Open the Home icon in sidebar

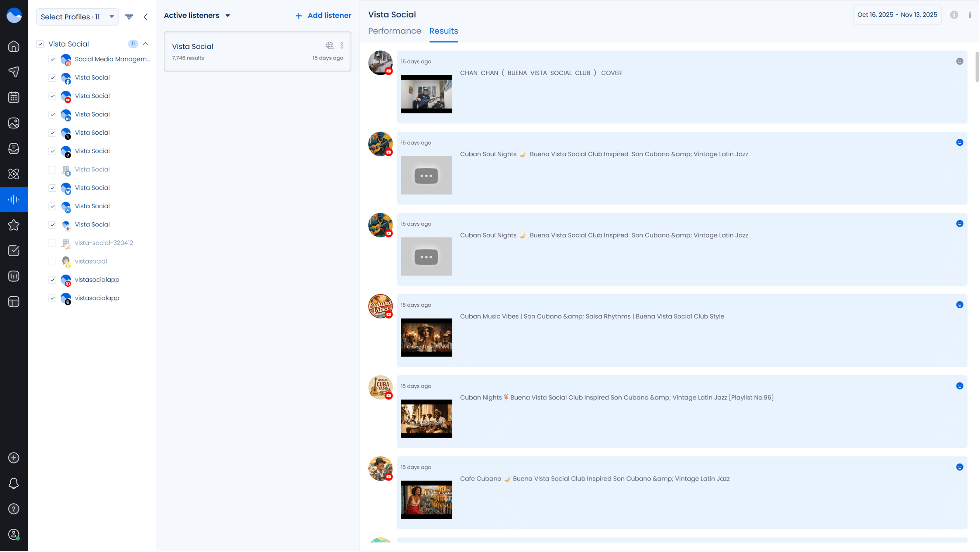pyautogui.click(x=14, y=47)
